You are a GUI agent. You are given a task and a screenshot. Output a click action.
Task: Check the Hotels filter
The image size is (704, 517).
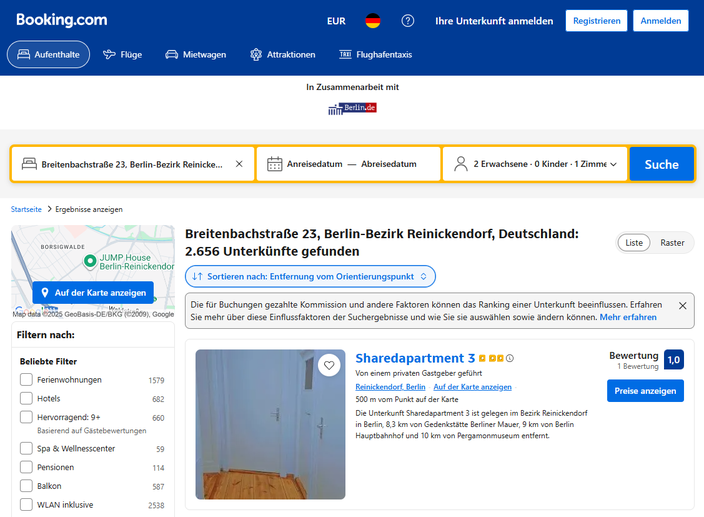(x=26, y=399)
